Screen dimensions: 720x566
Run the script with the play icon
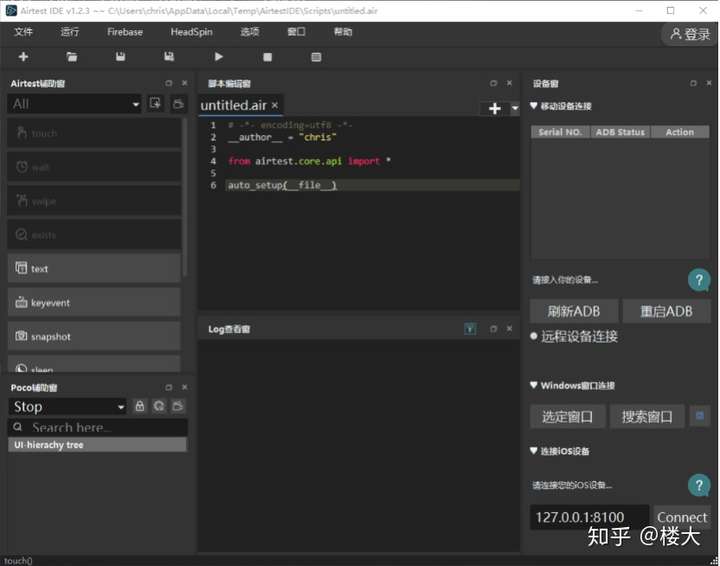point(219,56)
